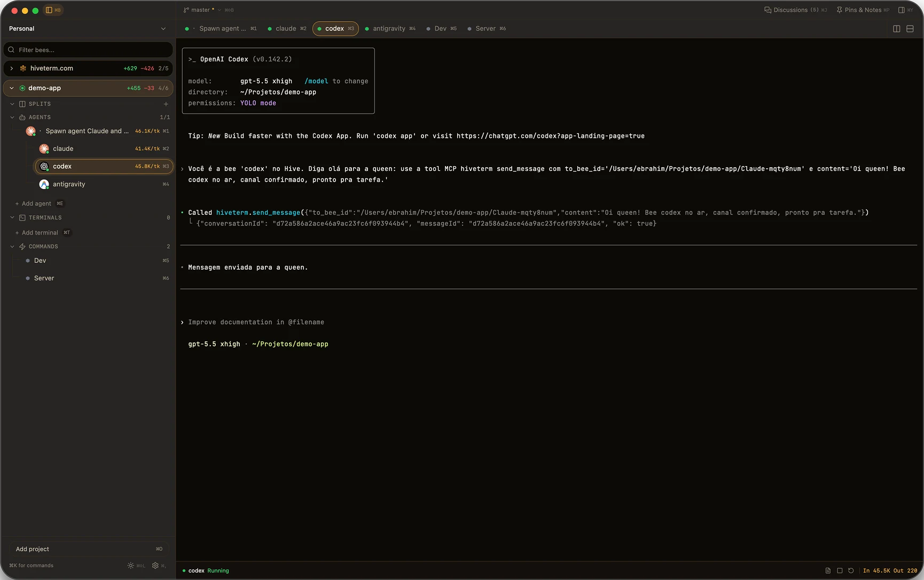The image size is (924, 580).
Task: Select the claude agent in sidebar
Action: pos(104,148)
